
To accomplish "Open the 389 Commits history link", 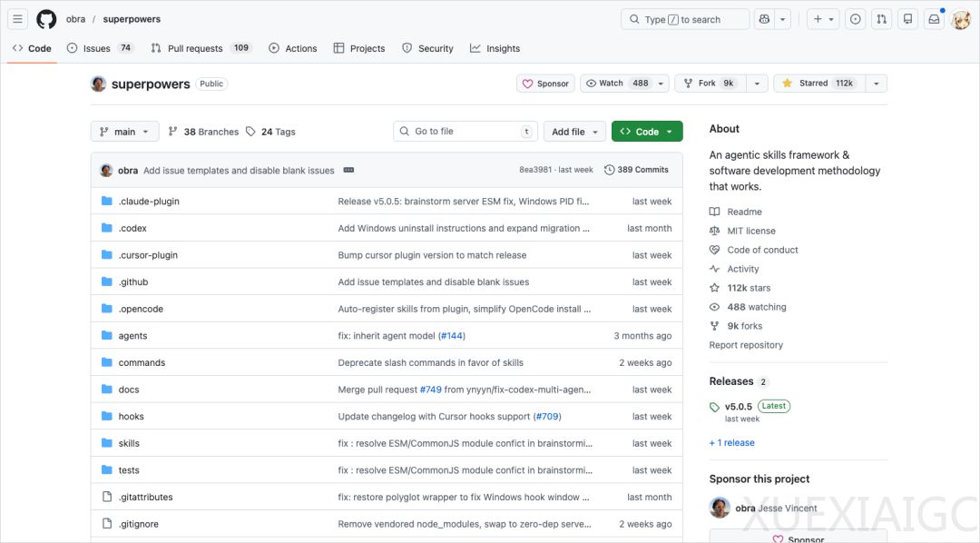I will pyautogui.click(x=636, y=170).
